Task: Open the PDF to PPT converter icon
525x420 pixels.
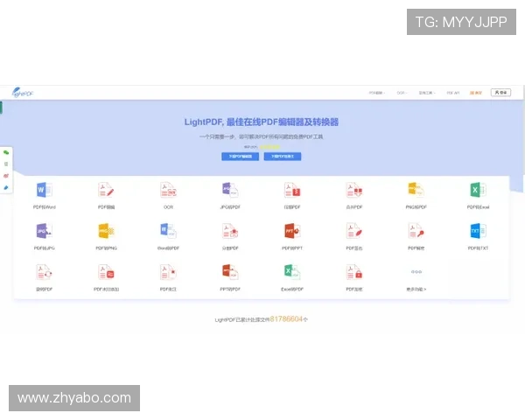Action: coord(292,231)
